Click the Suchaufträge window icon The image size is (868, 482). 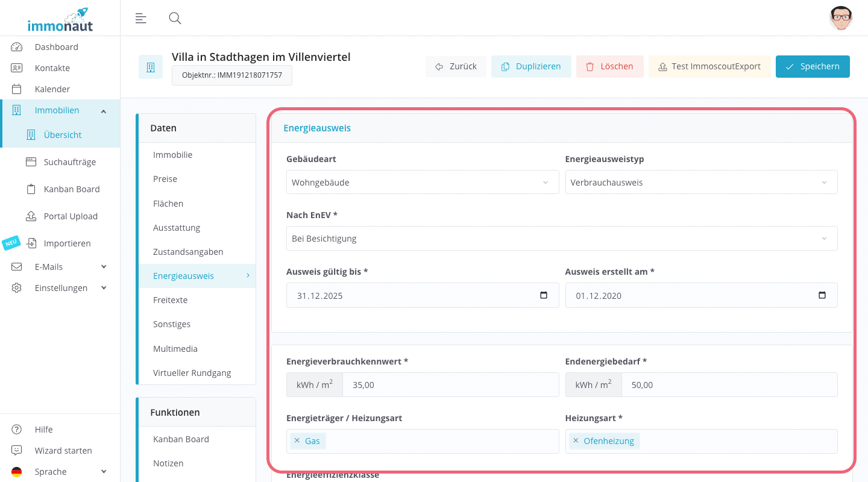pyautogui.click(x=31, y=162)
